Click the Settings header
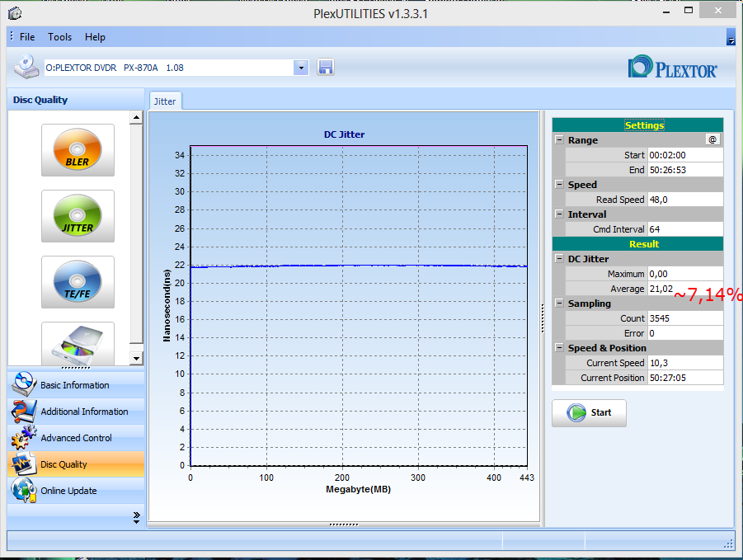Viewport: 743px width, 560px height. pos(637,125)
